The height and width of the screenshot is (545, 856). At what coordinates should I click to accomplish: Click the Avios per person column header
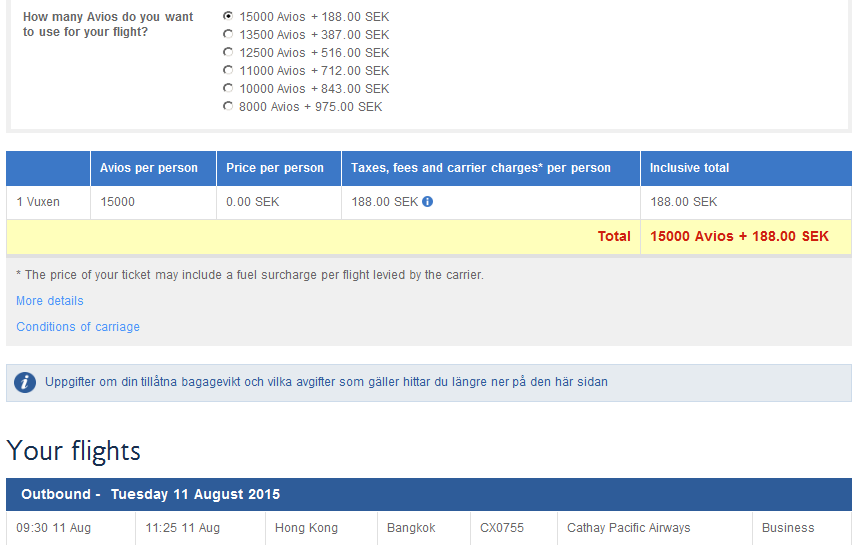coord(149,168)
